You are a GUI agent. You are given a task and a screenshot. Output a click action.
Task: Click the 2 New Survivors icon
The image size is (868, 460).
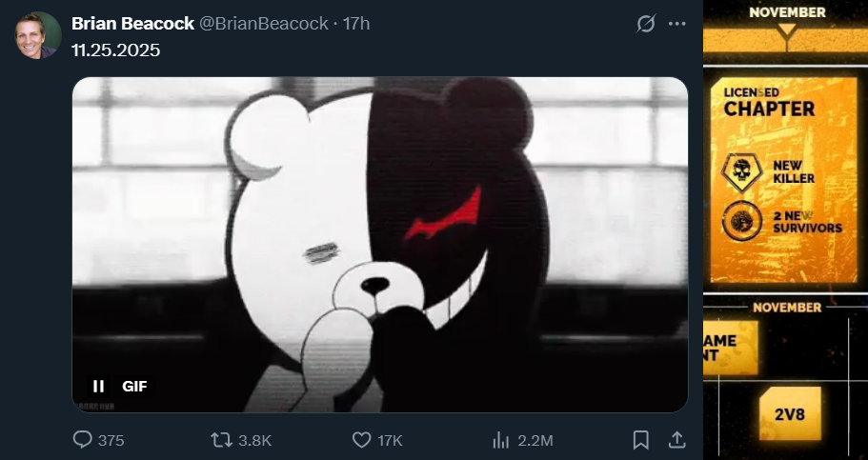[742, 221]
